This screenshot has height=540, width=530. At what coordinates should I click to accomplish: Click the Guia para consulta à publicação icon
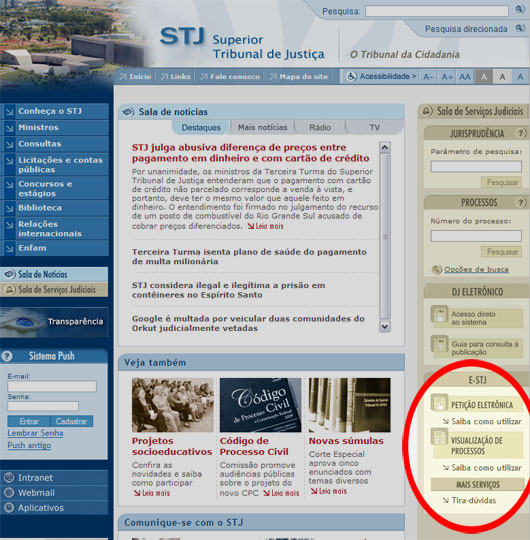tap(439, 344)
